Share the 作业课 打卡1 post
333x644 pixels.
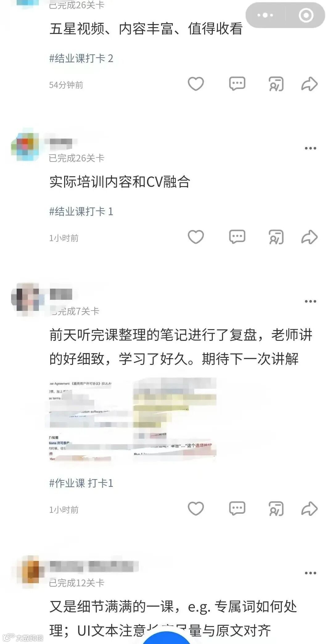[309, 509]
